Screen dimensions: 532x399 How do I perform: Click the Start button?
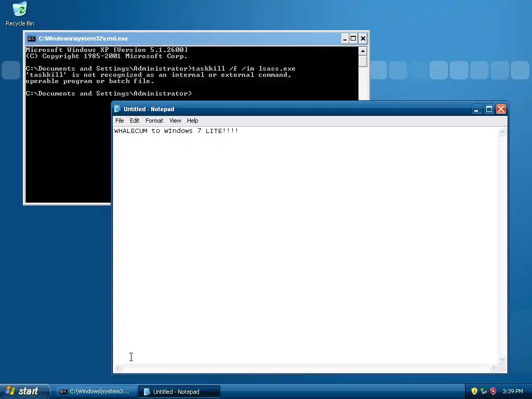24,391
